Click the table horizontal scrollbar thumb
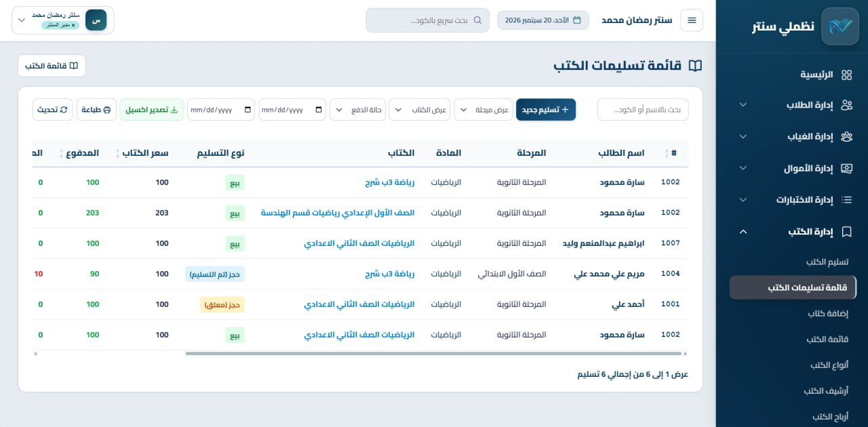 coord(433,353)
